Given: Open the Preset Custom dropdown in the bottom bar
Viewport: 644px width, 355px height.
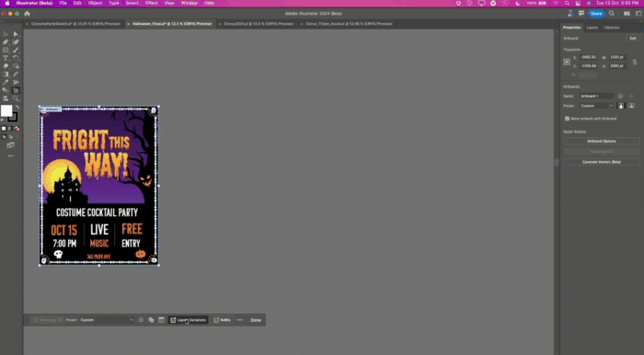Looking at the screenshot, I should tap(107, 320).
